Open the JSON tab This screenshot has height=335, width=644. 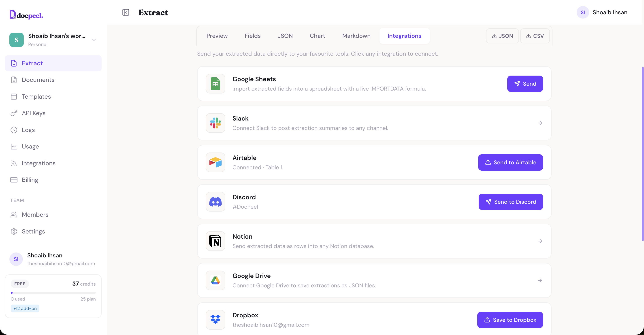pyautogui.click(x=285, y=36)
